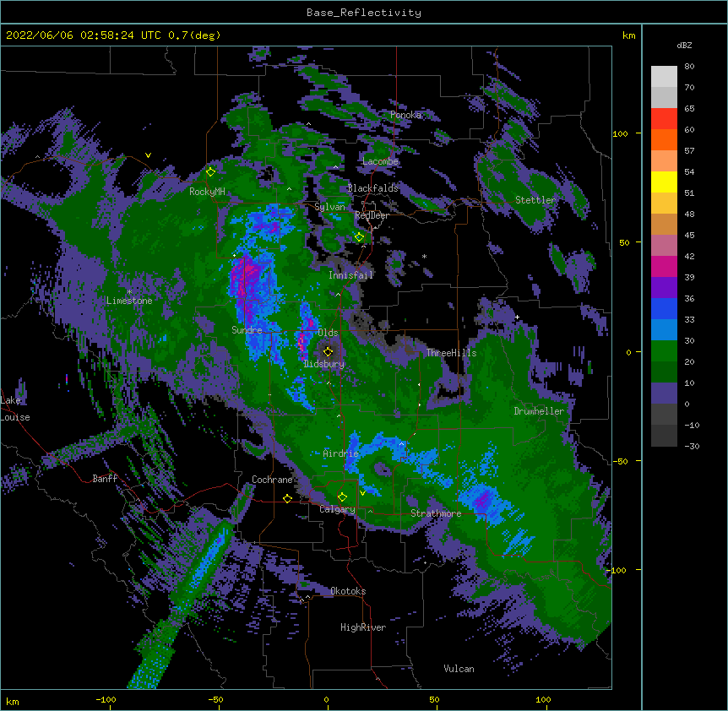Select the RockyMH label
The width and height of the screenshot is (728, 711).
point(207,192)
